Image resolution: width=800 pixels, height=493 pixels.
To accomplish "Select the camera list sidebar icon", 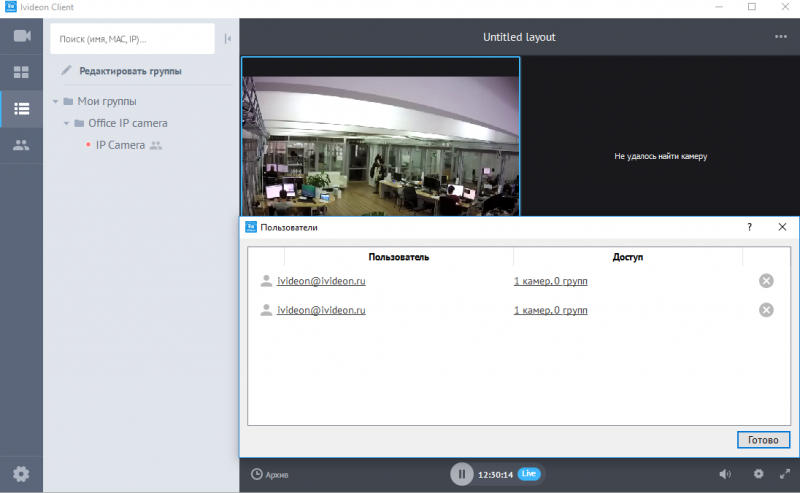I will [21, 108].
